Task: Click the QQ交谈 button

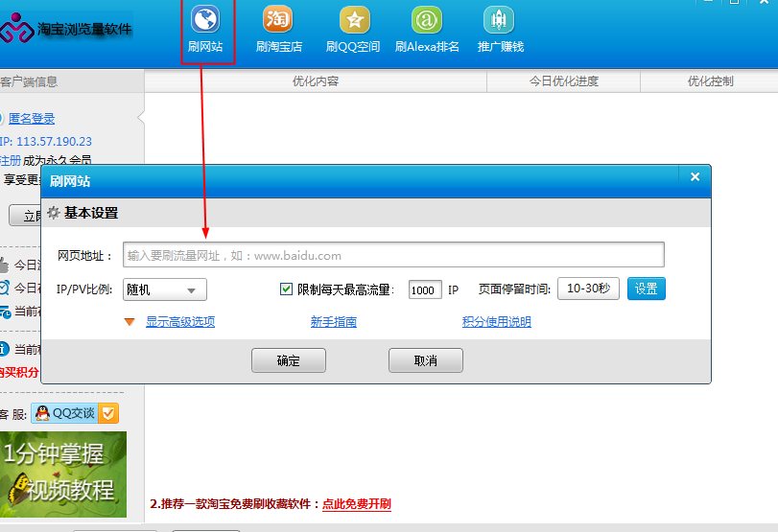Action: (x=75, y=413)
